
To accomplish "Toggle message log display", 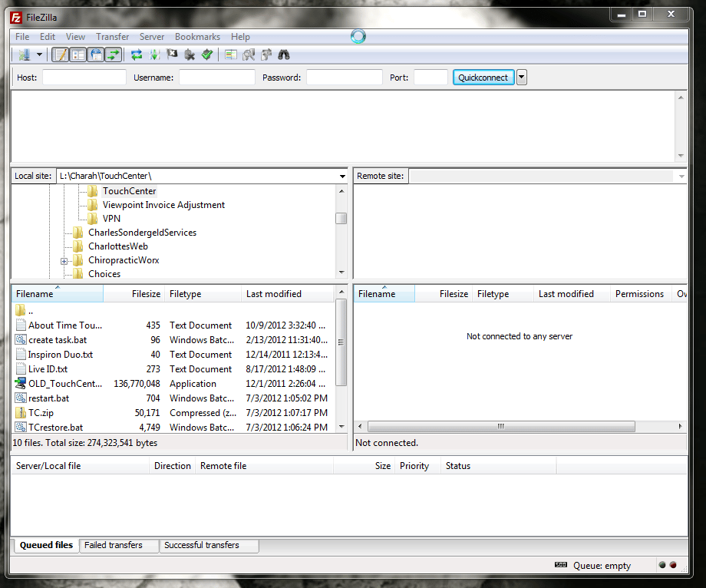I will 61,55.
